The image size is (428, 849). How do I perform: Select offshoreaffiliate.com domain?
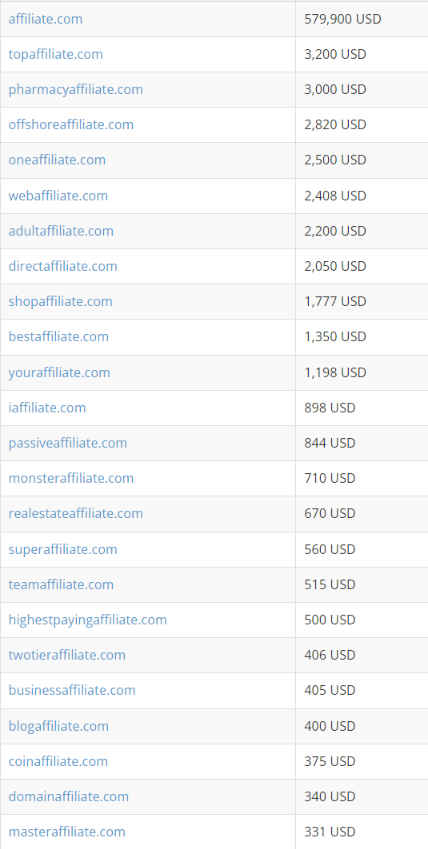[71, 125]
